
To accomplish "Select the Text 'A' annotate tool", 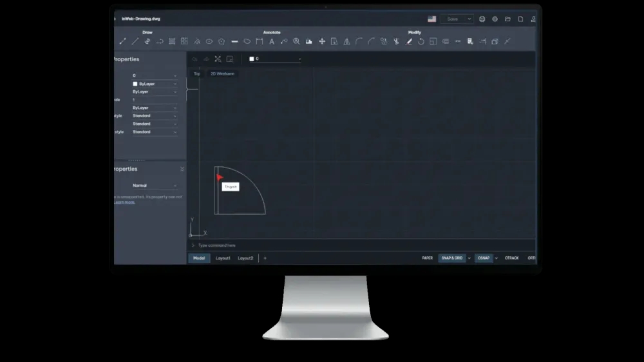I will tap(272, 41).
